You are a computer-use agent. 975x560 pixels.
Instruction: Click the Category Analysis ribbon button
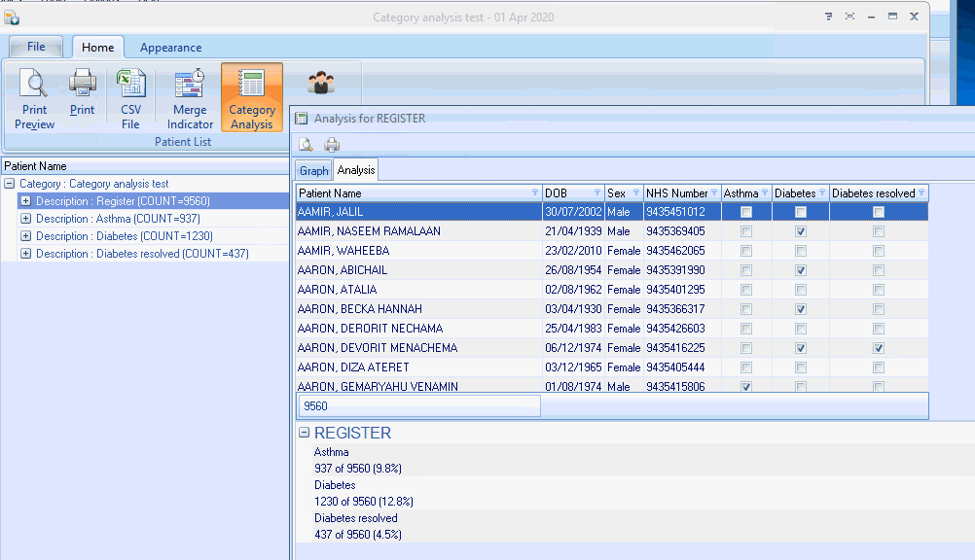[x=252, y=99]
